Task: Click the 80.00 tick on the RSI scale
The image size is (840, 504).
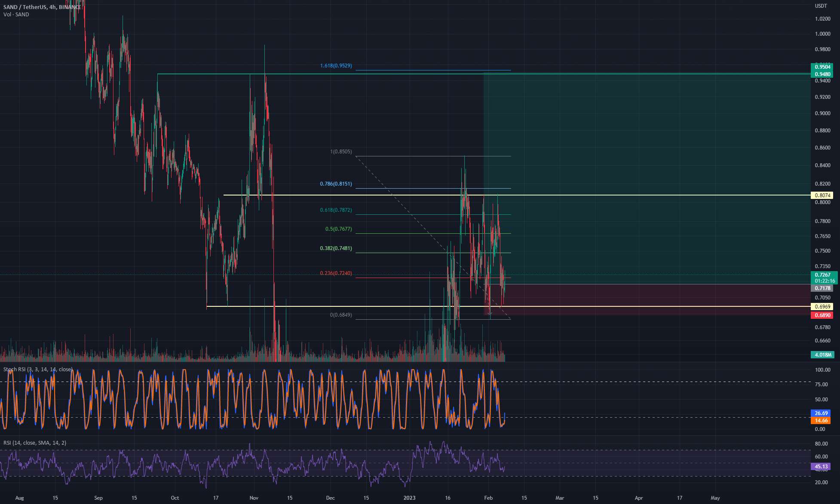Action: pyautogui.click(x=822, y=444)
